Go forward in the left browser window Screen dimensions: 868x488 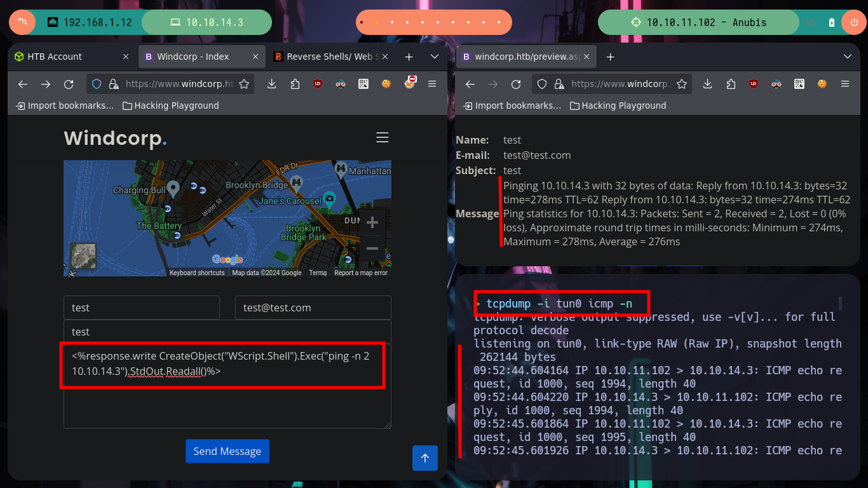click(46, 84)
